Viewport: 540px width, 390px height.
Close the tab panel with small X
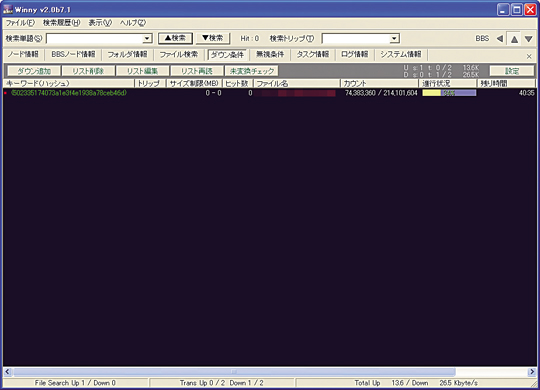[529, 56]
